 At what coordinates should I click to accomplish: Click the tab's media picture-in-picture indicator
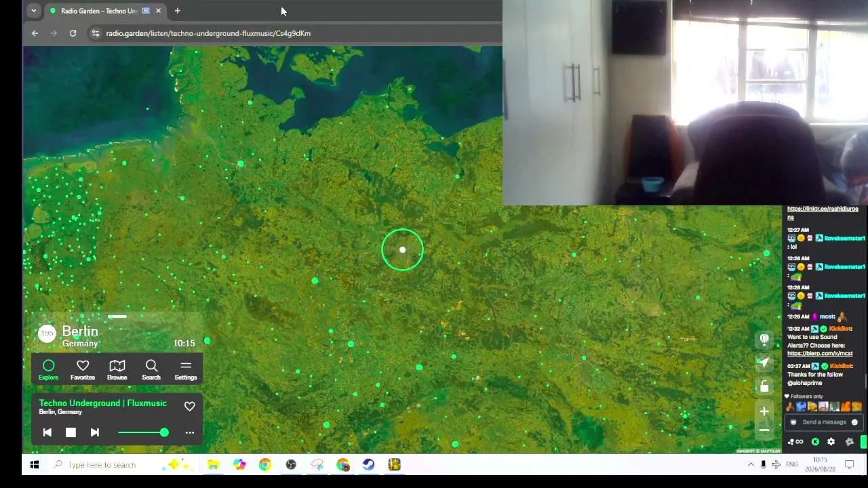(x=146, y=11)
